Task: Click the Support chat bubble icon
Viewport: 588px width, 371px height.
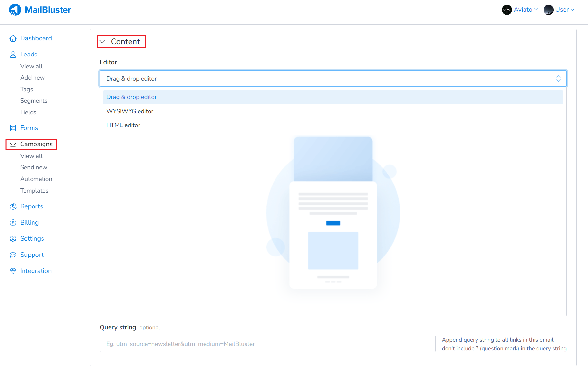Action: tap(13, 255)
